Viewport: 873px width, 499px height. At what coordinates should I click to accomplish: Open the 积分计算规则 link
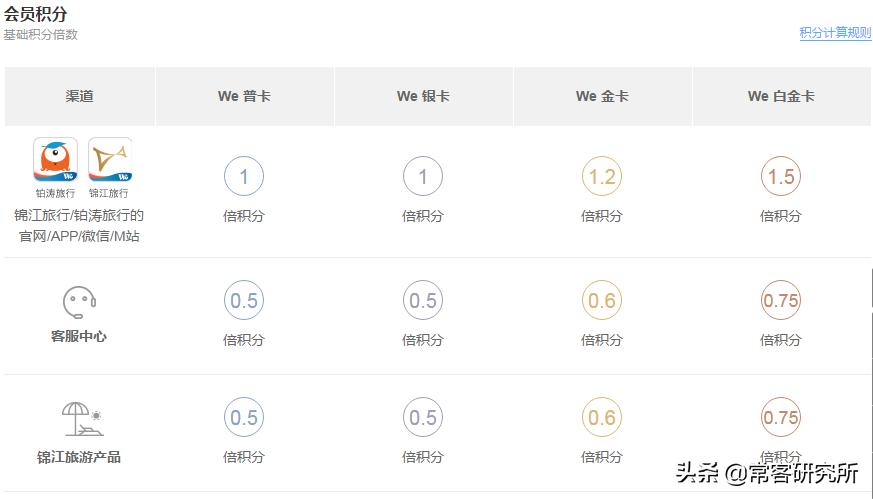(835, 33)
